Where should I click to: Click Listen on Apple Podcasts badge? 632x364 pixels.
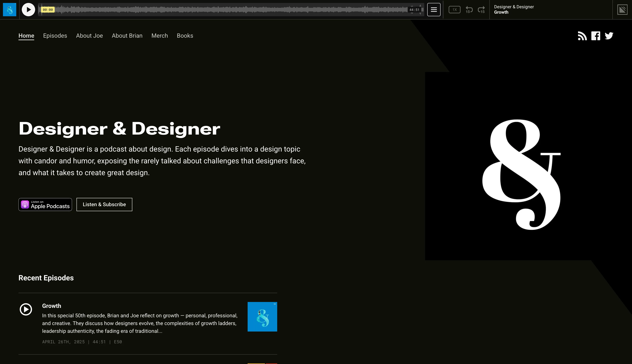tap(45, 205)
